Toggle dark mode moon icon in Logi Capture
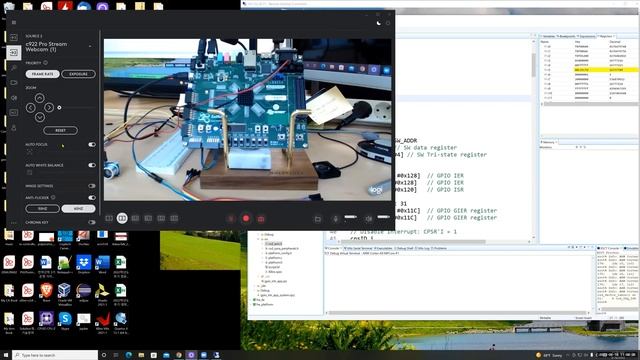Image resolution: width=640 pixels, height=360 pixels. [x=379, y=23]
